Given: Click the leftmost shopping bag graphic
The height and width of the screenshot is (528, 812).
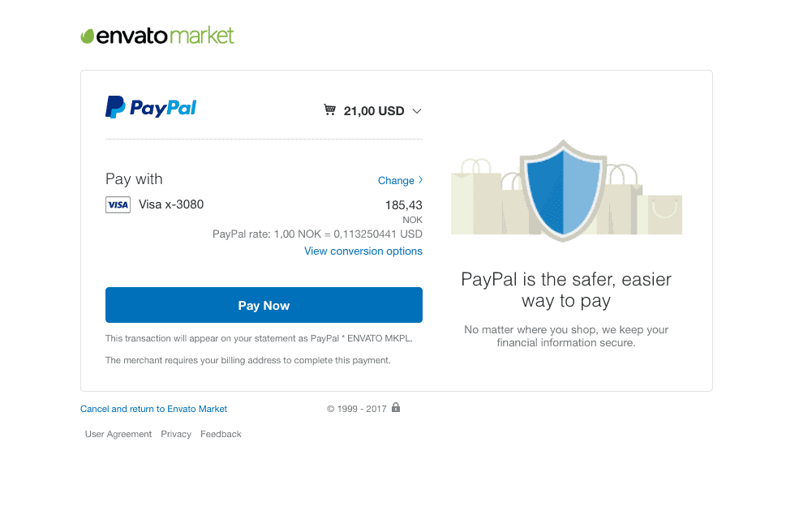Looking at the screenshot, I should pyautogui.click(x=475, y=199).
